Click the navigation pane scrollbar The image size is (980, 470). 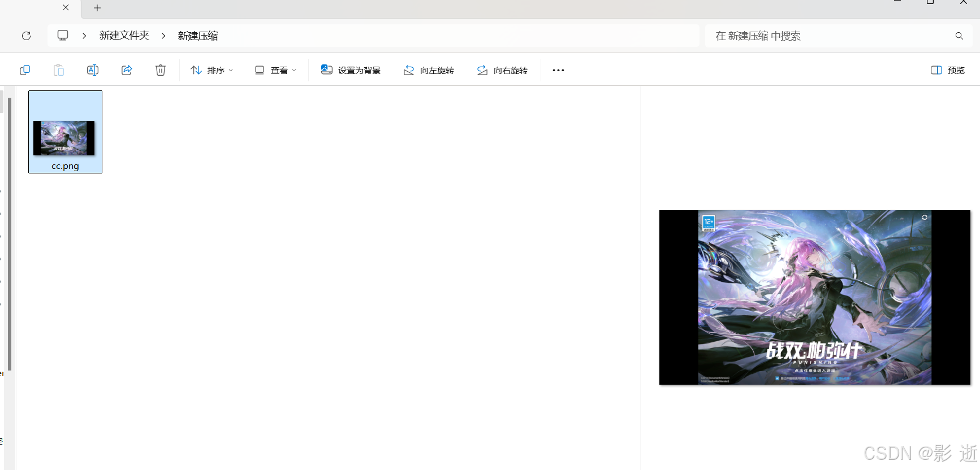pyautogui.click(x=9, y=234)
